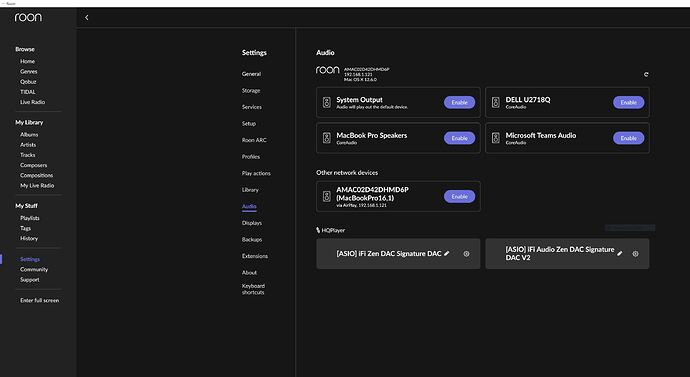Open the Storage settings tab
690x377 pixels.
(251, 91)
